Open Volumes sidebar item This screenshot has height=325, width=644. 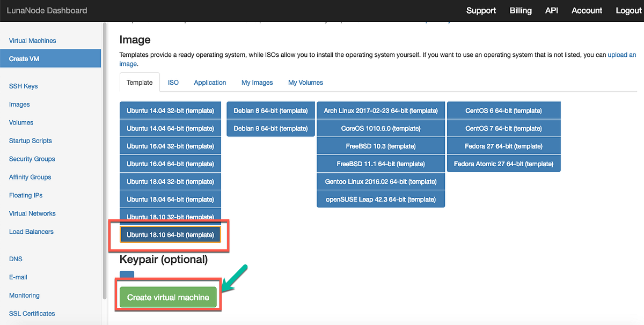(21, 123)
